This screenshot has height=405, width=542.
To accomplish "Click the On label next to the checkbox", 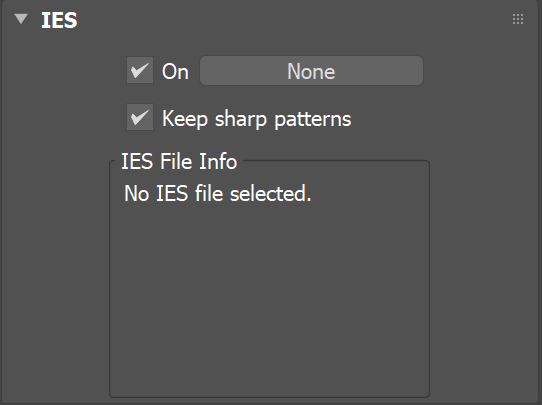I will pos(175,72).
